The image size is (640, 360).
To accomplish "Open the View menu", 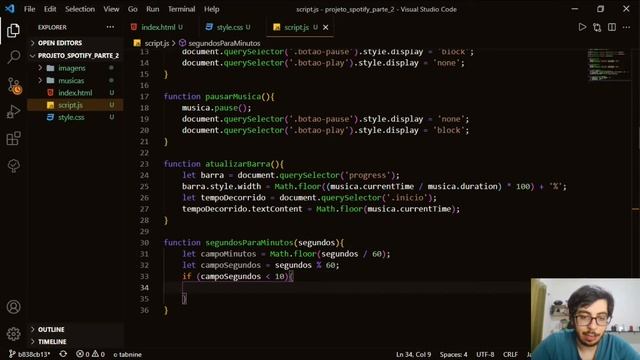I will pos(111,9).
